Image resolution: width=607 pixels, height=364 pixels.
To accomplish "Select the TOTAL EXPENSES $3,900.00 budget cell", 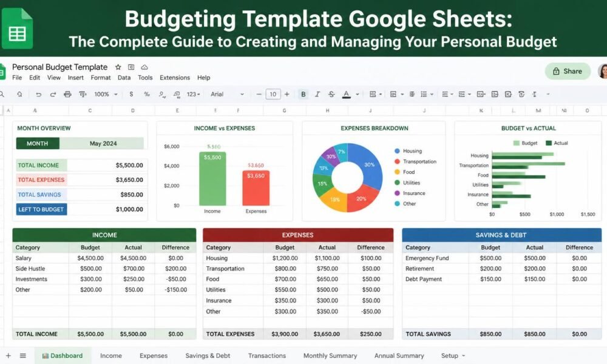I will pos(285,334).
